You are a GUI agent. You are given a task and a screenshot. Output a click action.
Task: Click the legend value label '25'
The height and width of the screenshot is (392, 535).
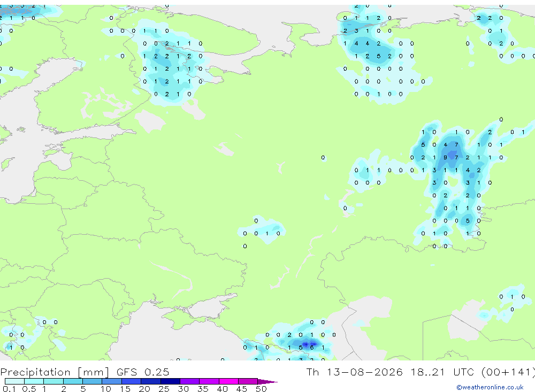tap(164, 389)
